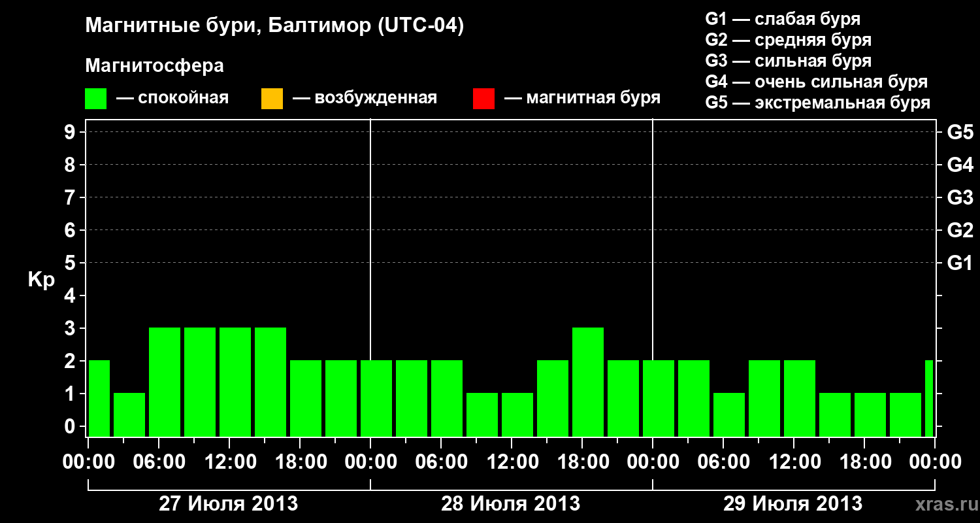
Task: Click the '— магнитная буря' legend label
Action: (x=582, y=98)
